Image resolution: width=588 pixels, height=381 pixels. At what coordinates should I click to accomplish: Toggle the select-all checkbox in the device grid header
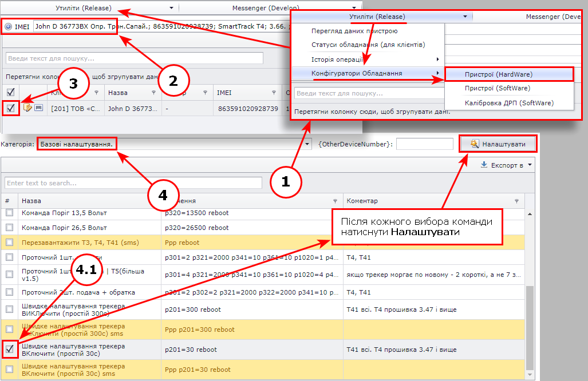(11, 92)
